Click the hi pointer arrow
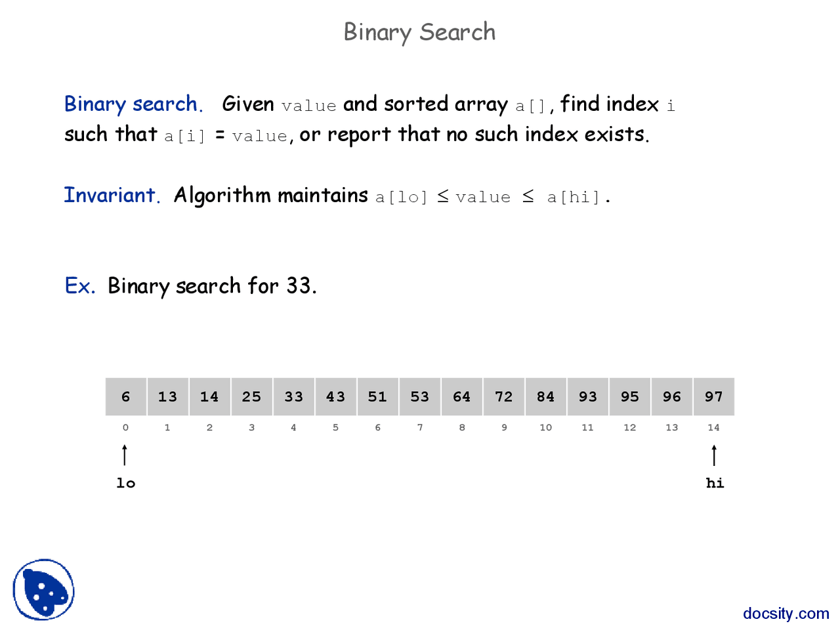The width and height of the screenshot is (840, 630). coord(714,455)
